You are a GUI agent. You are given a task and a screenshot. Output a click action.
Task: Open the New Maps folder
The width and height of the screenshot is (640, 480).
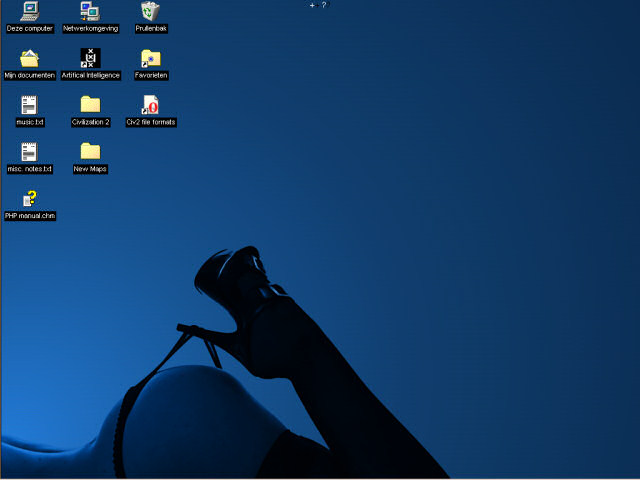click(90, 151)
